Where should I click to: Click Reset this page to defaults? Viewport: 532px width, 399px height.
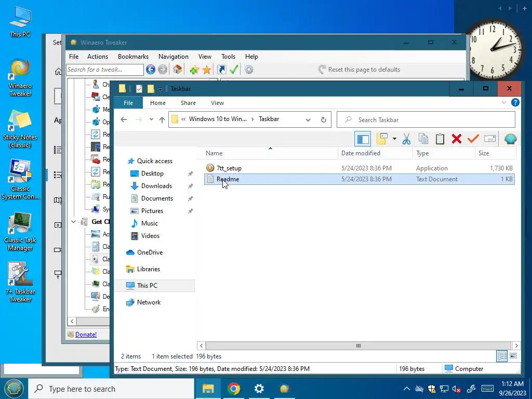click(x=360, y=70)
